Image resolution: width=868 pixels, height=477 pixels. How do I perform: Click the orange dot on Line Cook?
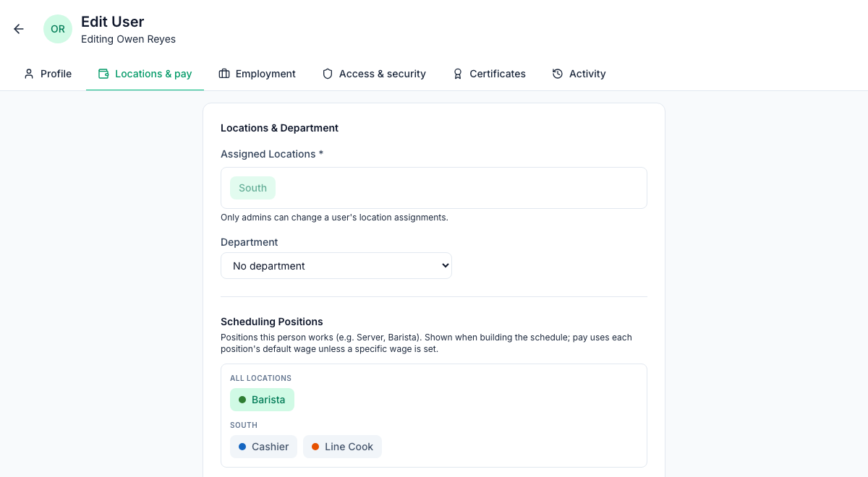tap(315, 447)
